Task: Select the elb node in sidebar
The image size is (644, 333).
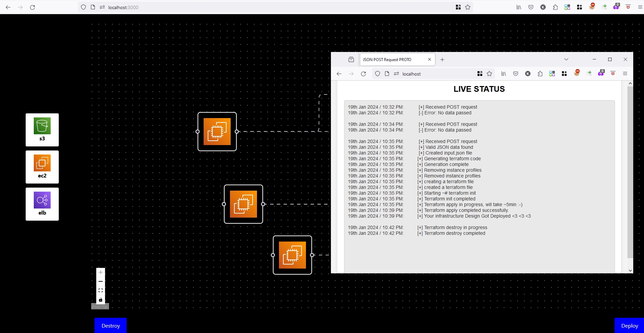Action: 42,204
